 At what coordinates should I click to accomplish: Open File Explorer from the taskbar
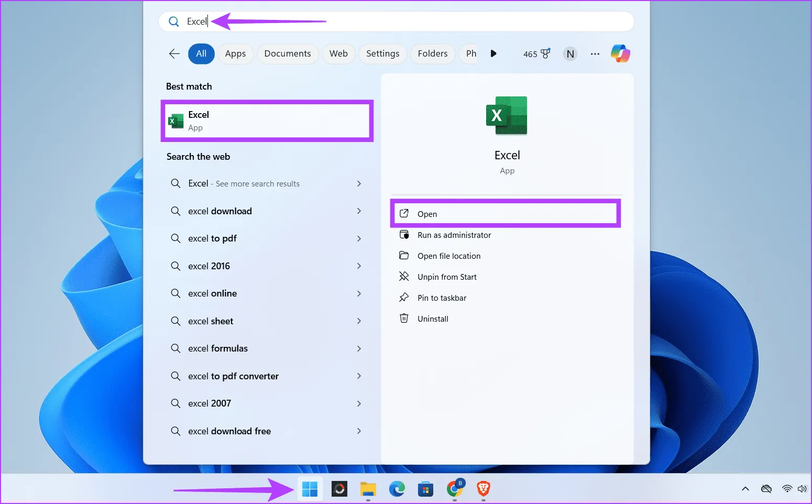pyautogui.click(x=368, y=489)
